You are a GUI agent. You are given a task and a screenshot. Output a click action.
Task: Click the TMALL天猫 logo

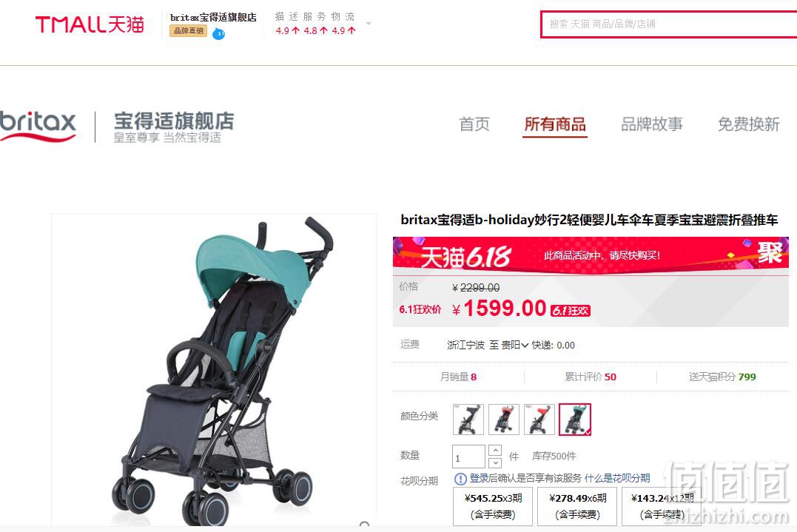(x=90, y=24)
